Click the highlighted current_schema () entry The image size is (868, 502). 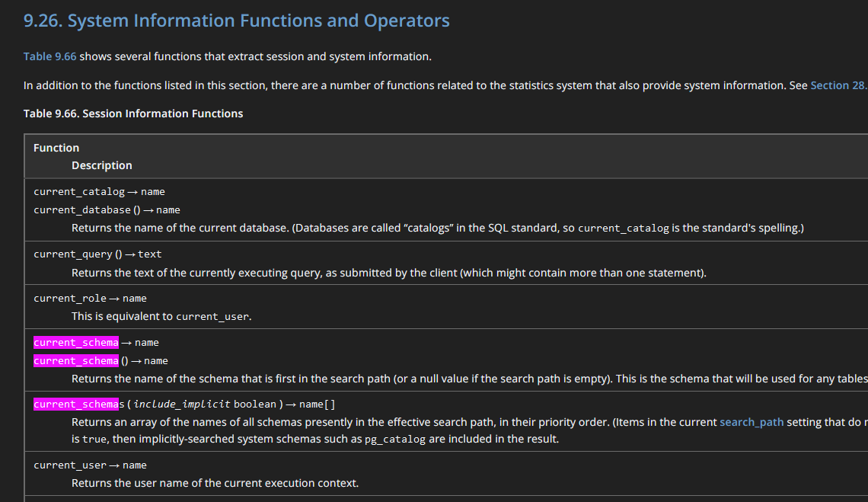(76, 360)
